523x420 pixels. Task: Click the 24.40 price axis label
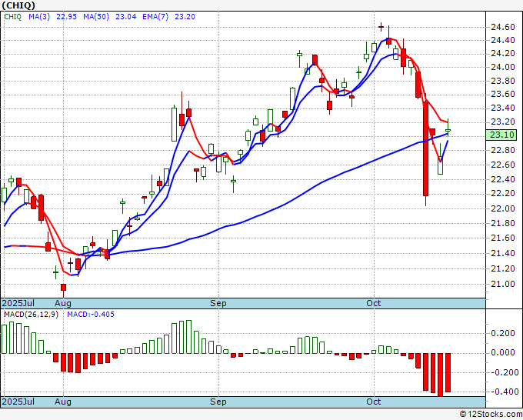(503, 40)
